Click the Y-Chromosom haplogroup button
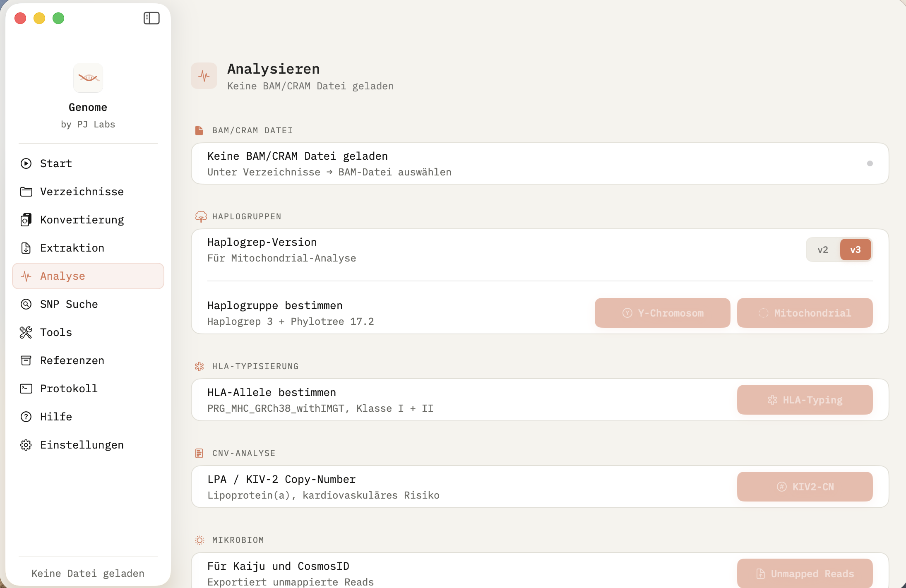Image resolution: width=906 pixels, height=588 pixels. tap(662, 313)
